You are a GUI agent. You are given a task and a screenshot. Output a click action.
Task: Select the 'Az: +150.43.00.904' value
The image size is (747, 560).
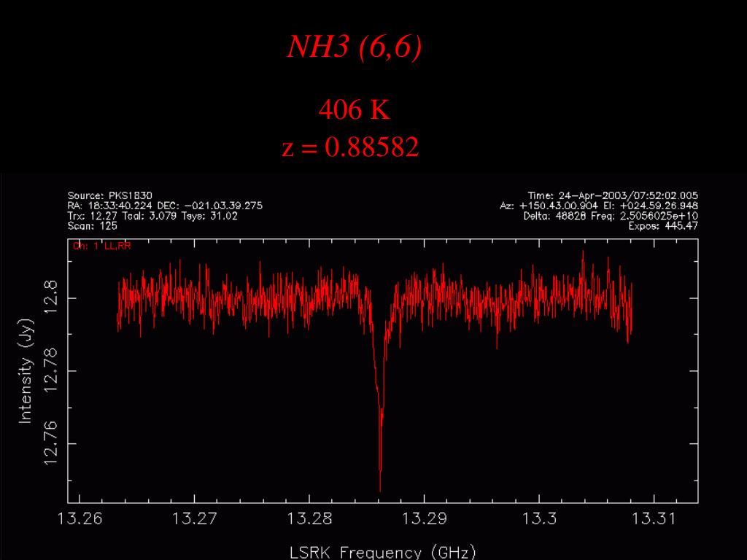[x=549, y=206]
